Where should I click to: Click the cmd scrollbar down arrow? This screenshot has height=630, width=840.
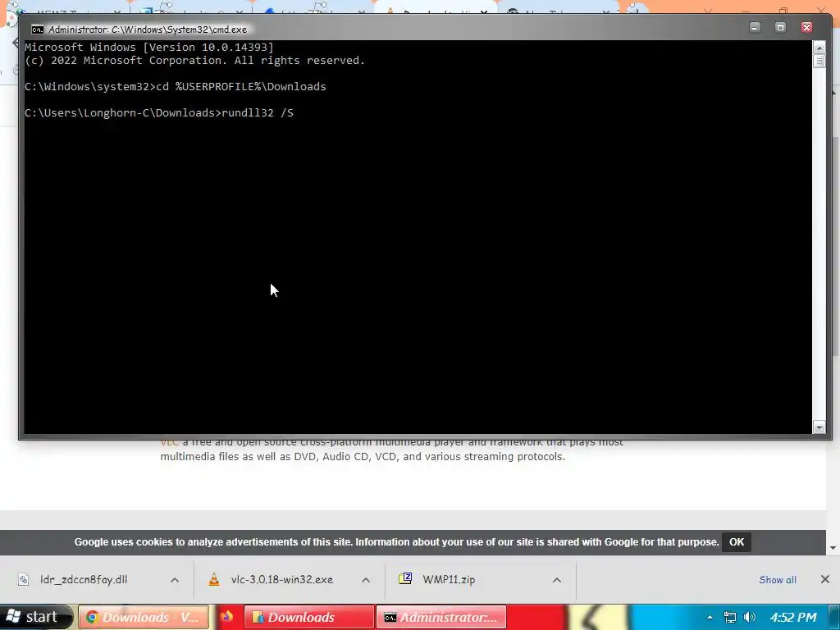pyautogui.click(x=819, y=427)
